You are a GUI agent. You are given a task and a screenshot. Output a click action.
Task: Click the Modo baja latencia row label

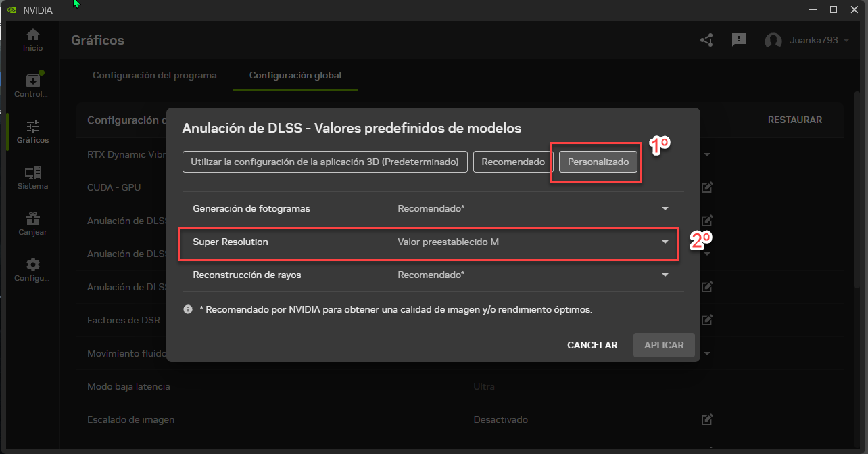click(x=128, y=386)
